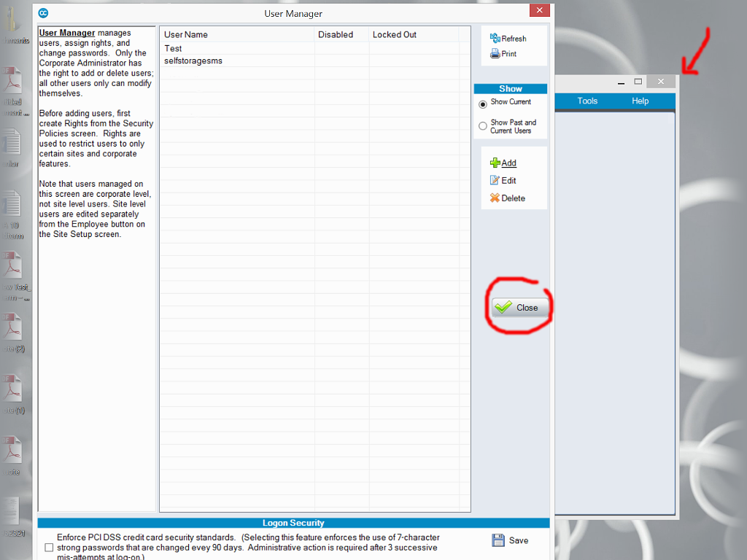Viewport: 747px width, 560px height.
Task: Click the green plus Add icon
Action: 495,163
